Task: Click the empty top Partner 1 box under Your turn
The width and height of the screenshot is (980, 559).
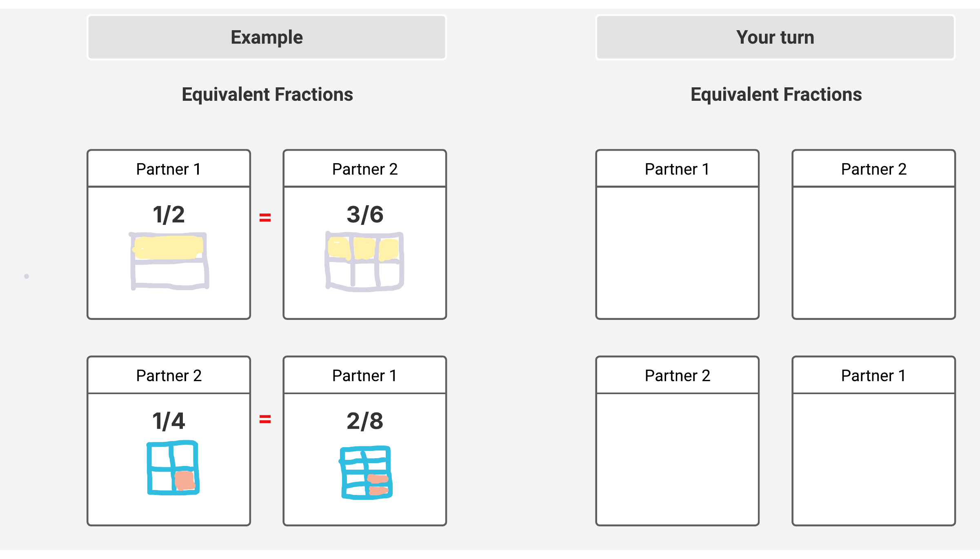Action: click(677, 252)
